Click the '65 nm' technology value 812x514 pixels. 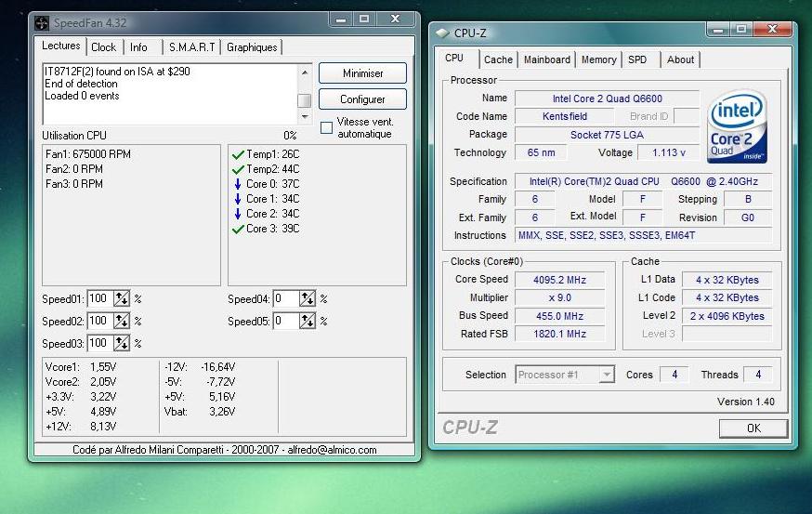[x=541, y=152]
